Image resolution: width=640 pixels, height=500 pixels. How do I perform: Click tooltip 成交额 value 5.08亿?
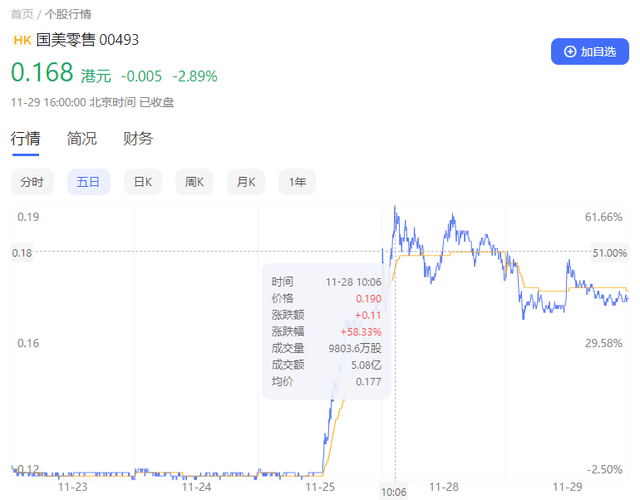pos(367,365)
